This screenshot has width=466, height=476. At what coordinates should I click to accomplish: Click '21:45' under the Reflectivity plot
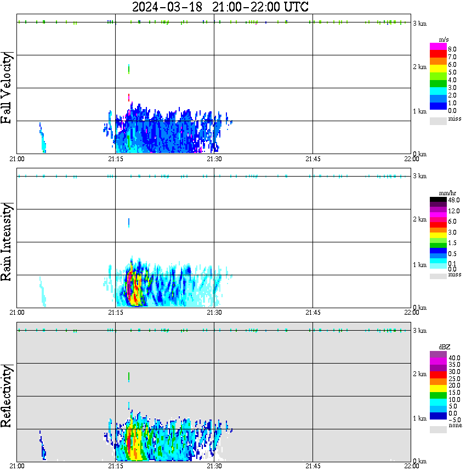[312, 466]
